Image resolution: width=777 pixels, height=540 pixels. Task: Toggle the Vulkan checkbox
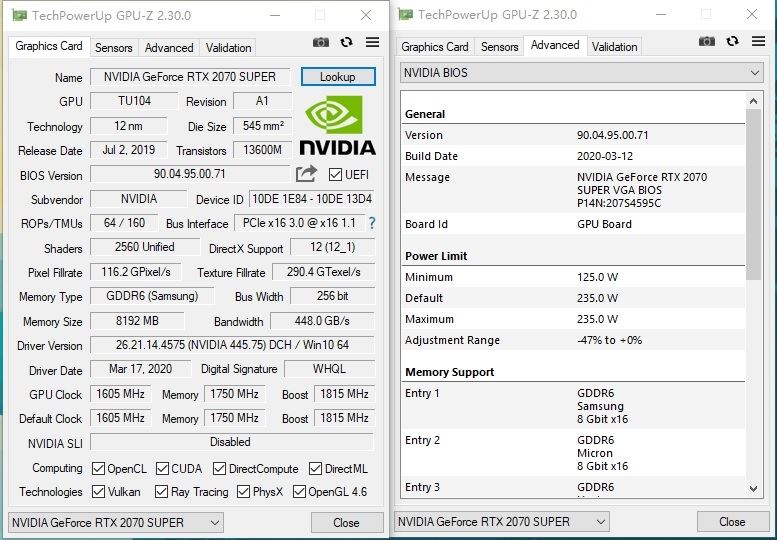tap(98, 491)
